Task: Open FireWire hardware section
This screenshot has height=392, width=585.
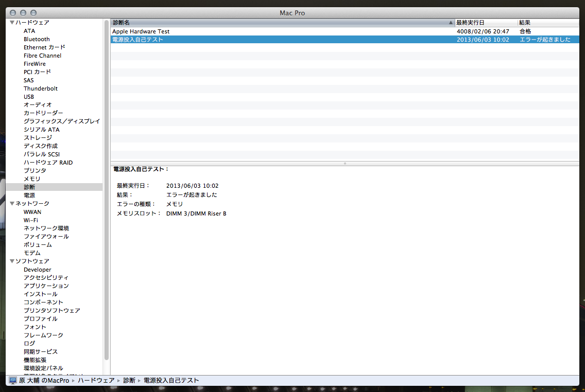Action: click(35, 64)
